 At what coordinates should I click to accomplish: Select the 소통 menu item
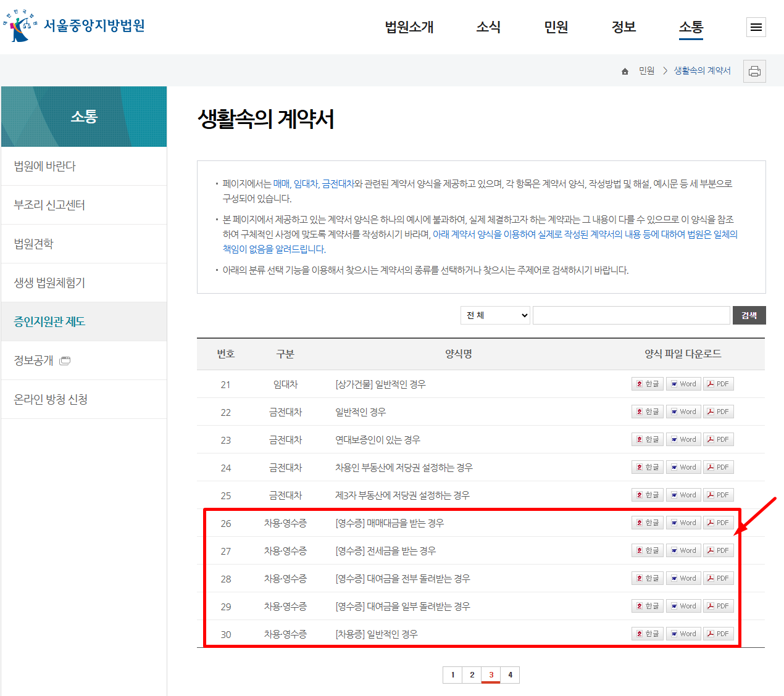[690, 27]
